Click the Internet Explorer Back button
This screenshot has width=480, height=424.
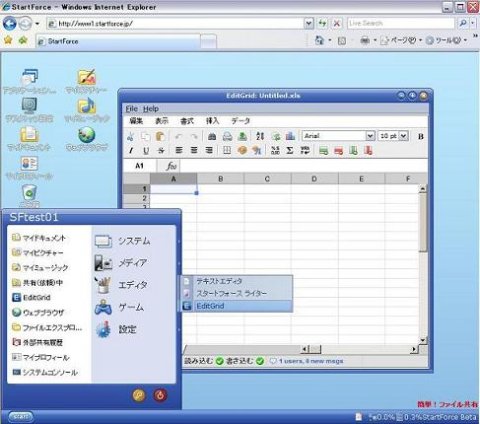(x=9, y=24)
